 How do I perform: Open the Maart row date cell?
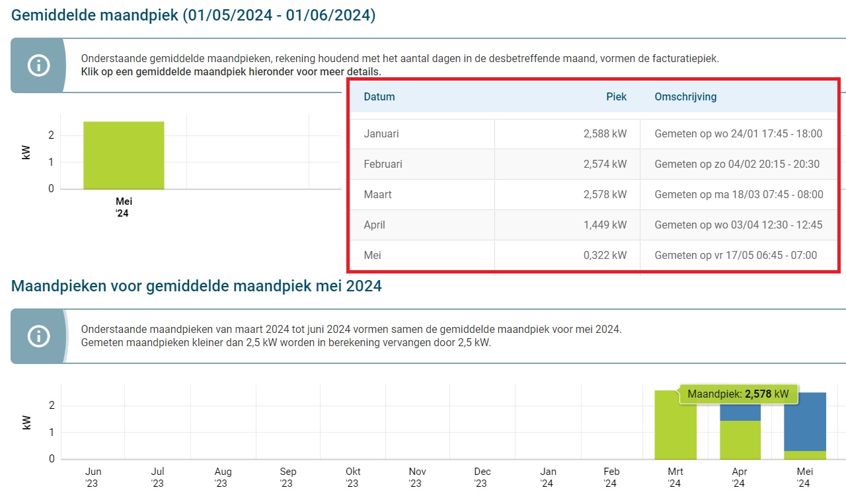click(x=377, y=195)
